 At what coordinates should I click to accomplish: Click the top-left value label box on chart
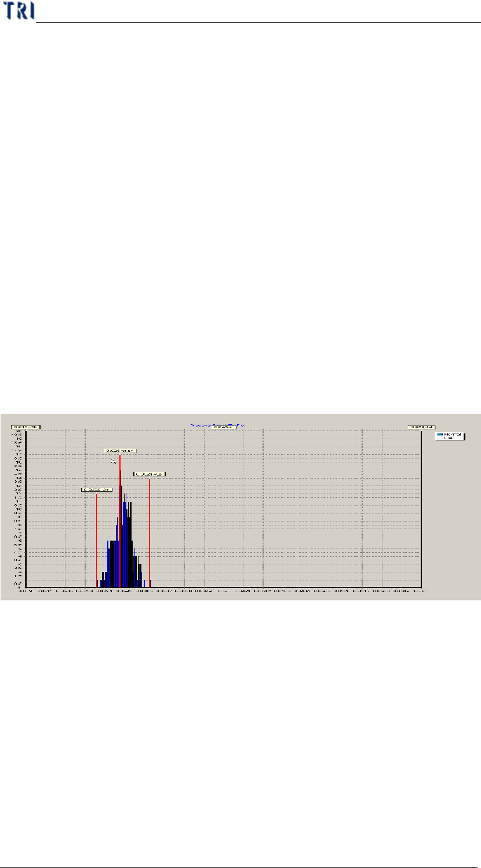pyautogui.click(x=25, y=427)
